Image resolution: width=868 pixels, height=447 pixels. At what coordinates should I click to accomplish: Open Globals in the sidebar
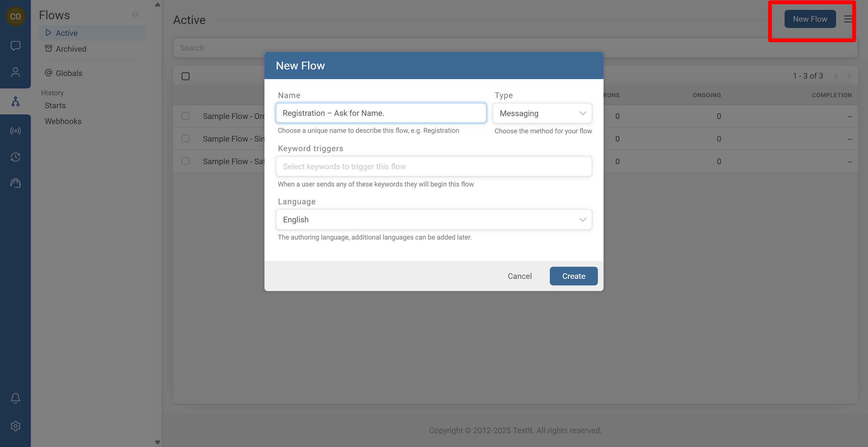(x=69, y=73)
